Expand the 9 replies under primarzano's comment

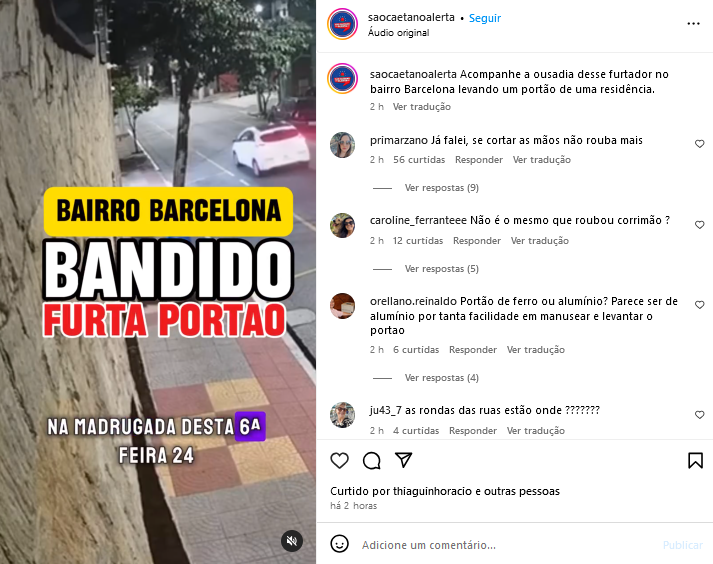(x=442, y=188)
